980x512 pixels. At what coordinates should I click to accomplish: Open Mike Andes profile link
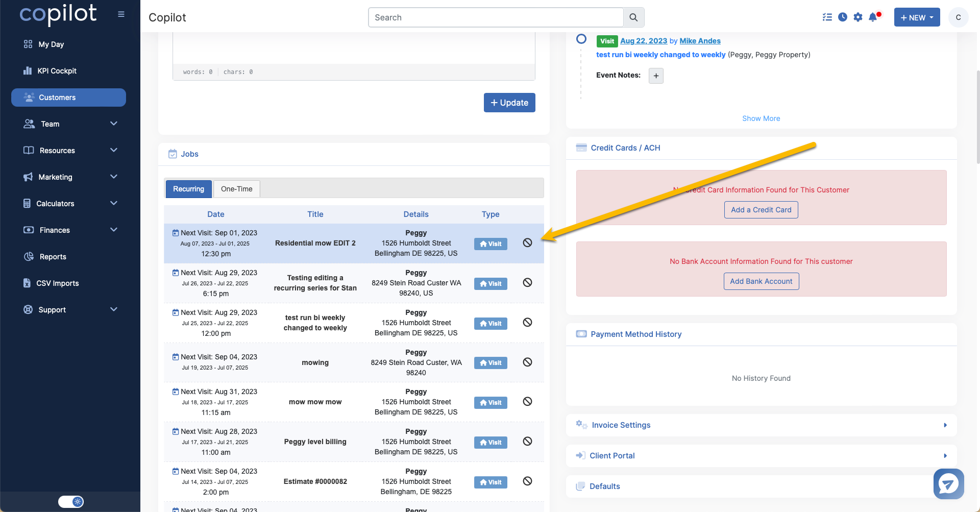(700, 41)
